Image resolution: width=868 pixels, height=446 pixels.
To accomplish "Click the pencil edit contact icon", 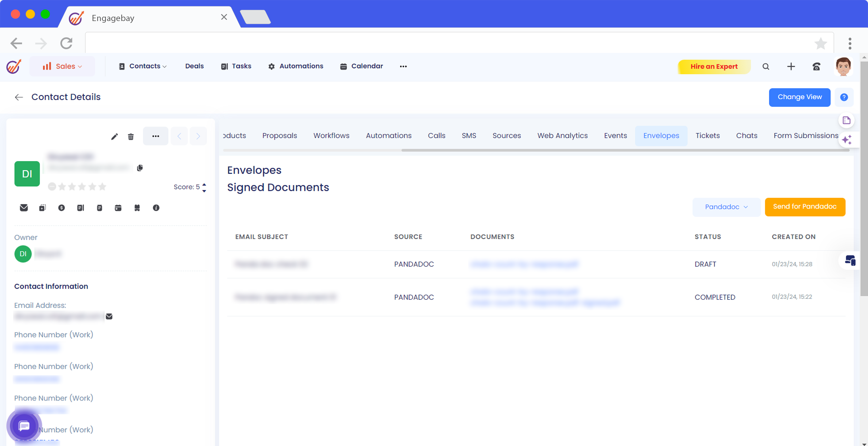I will [114, 136].
